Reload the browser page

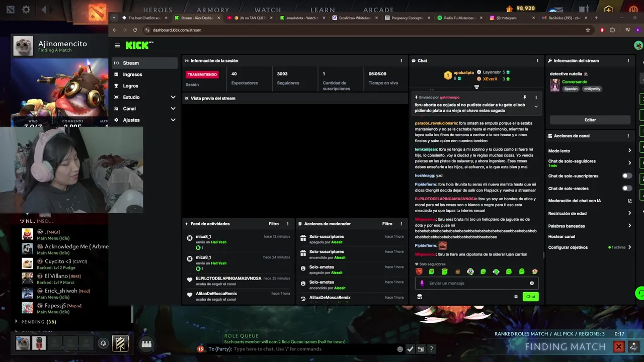[135, 30]
